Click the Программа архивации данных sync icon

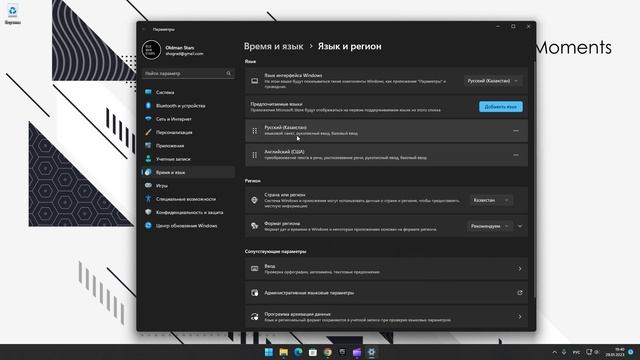click(254, 317)
